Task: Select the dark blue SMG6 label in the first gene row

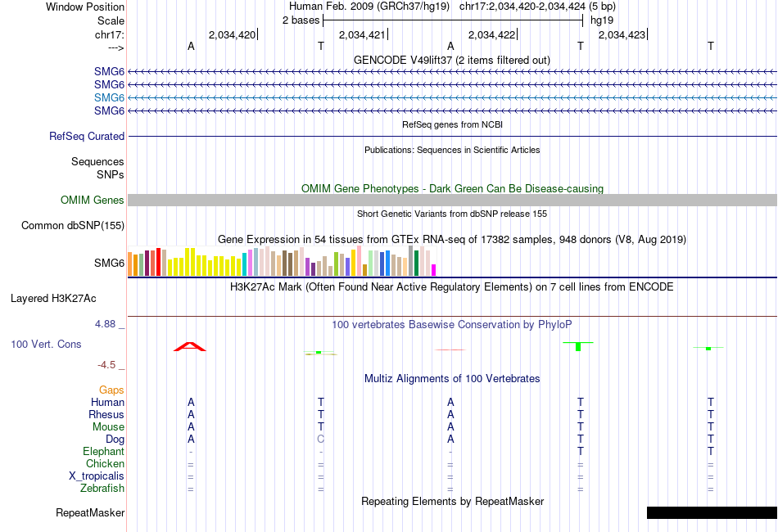Action: point(109,72)
